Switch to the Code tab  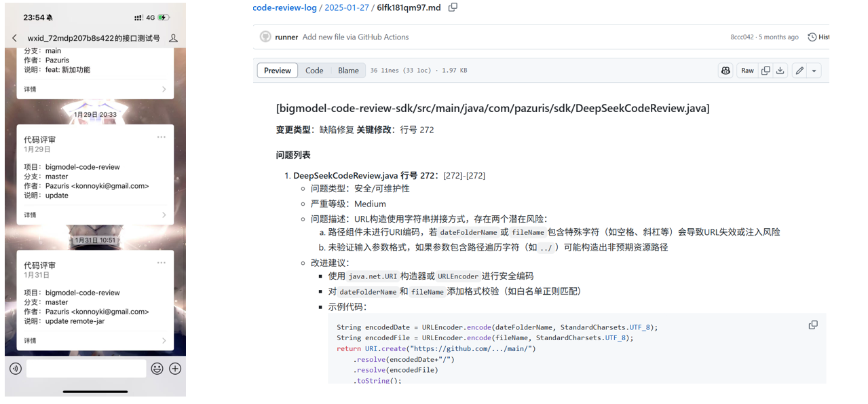click(314, 71)
